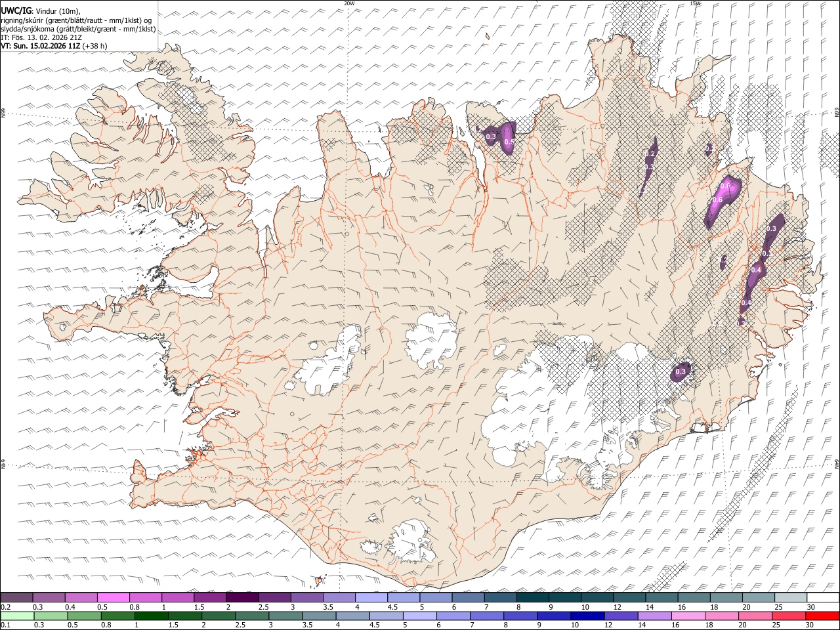Screen dimensions: 840x630
Task: Click the VT: Sun. 15.02.2026 11Z timestamp
Action: tap(41, 46)
